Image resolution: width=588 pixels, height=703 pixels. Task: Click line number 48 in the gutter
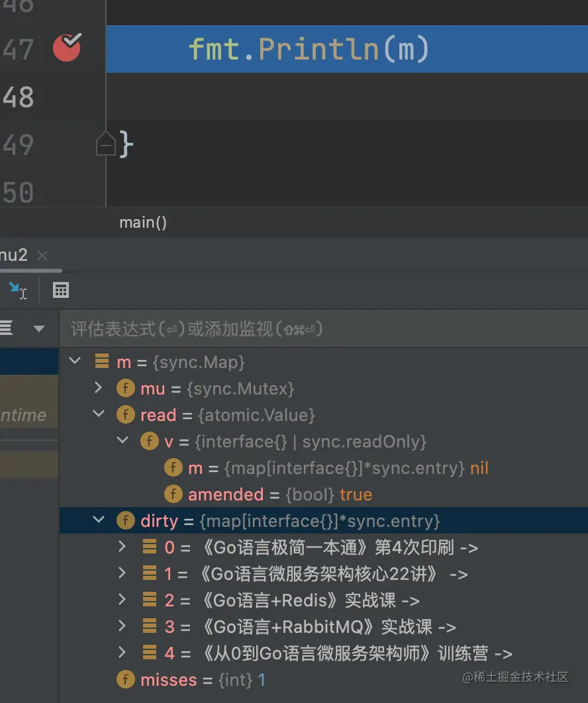click(x=18, y=97)
